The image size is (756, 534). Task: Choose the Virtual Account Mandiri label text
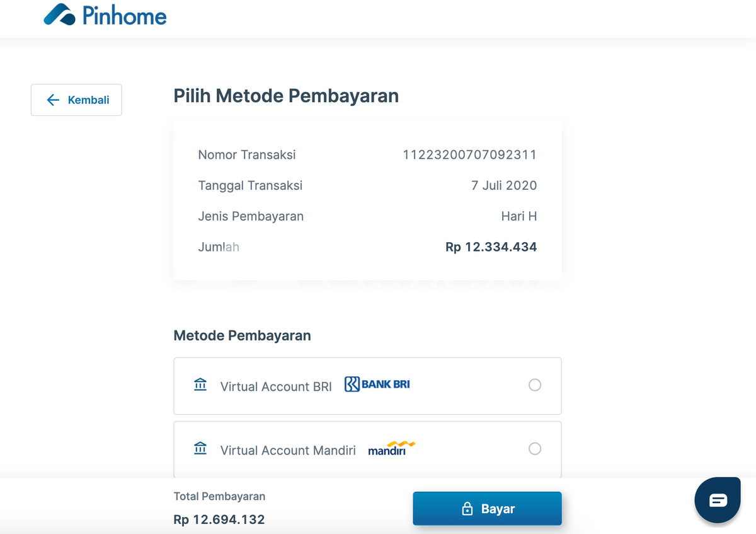[x=288, y=450]
